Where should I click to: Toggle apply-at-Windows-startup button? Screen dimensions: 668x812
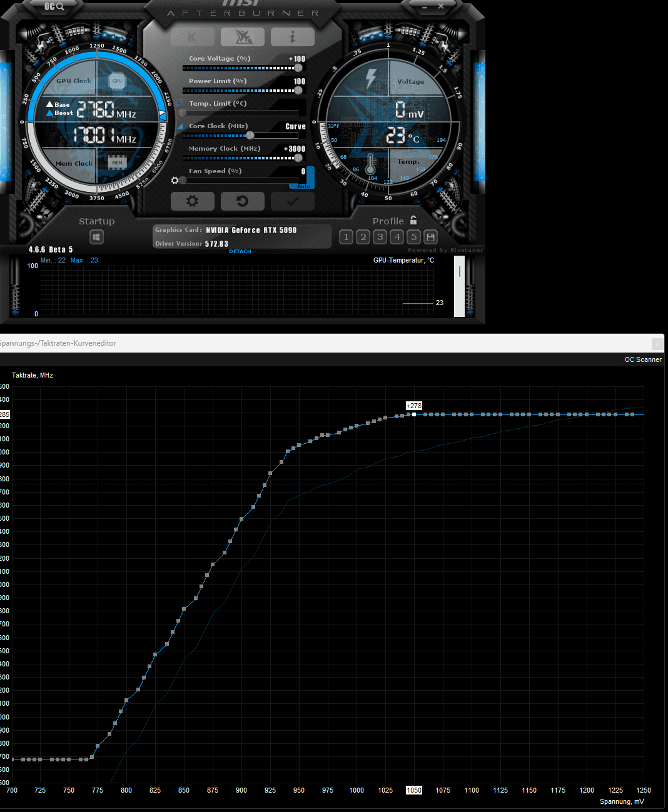[96, 237]
